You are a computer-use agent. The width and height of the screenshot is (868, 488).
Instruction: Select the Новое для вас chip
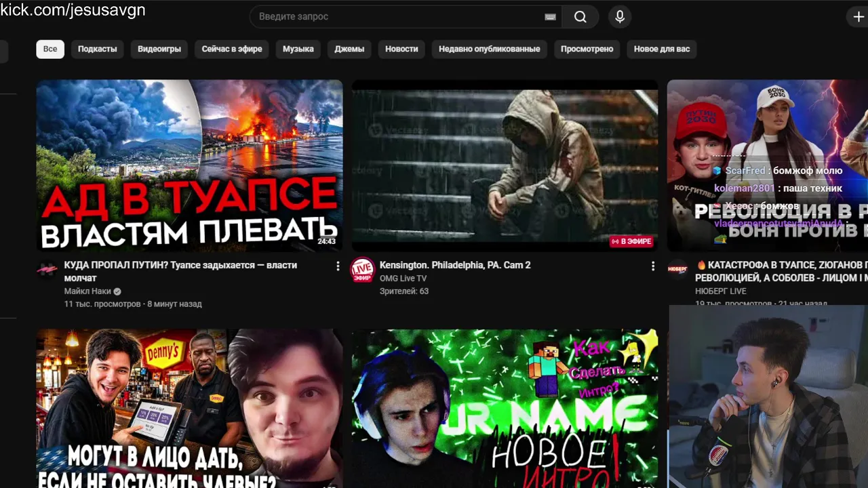pyautogui.click(x=662, y=49)
